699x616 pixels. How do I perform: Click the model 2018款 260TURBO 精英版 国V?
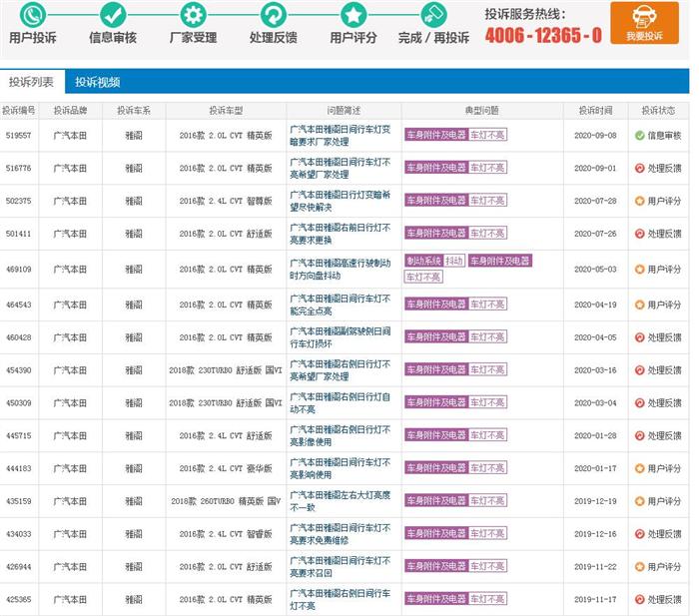point(226,501)
